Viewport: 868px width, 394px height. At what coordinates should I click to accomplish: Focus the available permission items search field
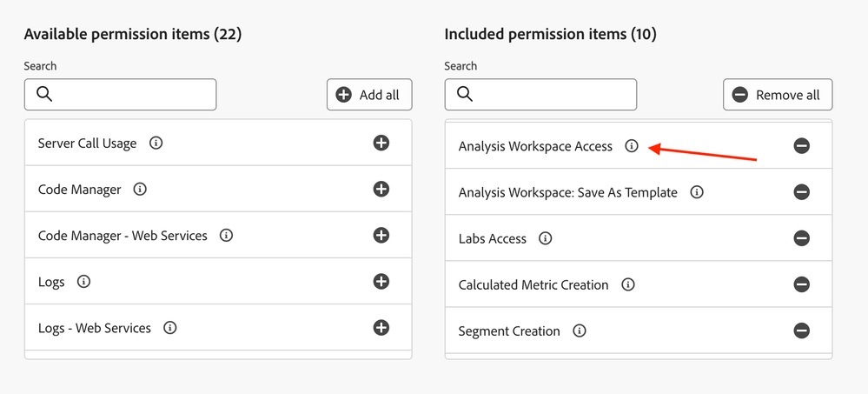130,94
